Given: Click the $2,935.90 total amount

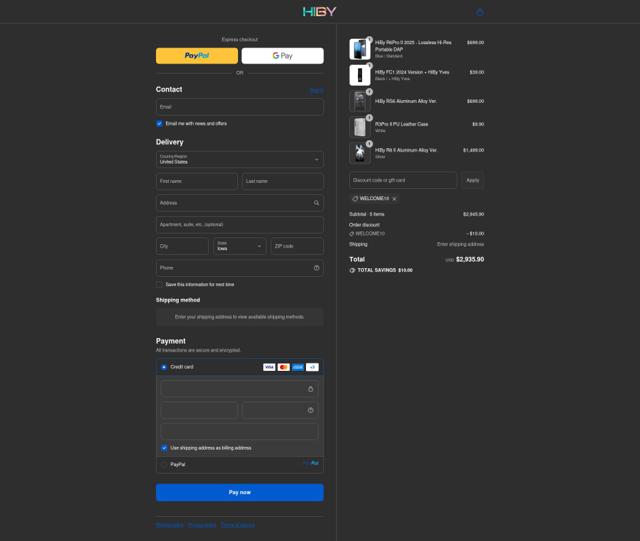Looking at the screenshot, I should pyautogui.click(x=470, y=259).
